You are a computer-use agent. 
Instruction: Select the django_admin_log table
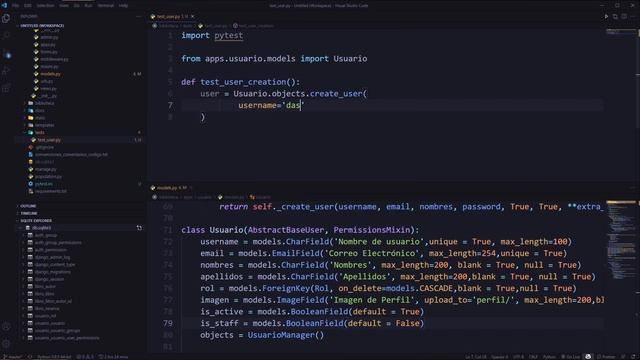[x=52, y=257]
